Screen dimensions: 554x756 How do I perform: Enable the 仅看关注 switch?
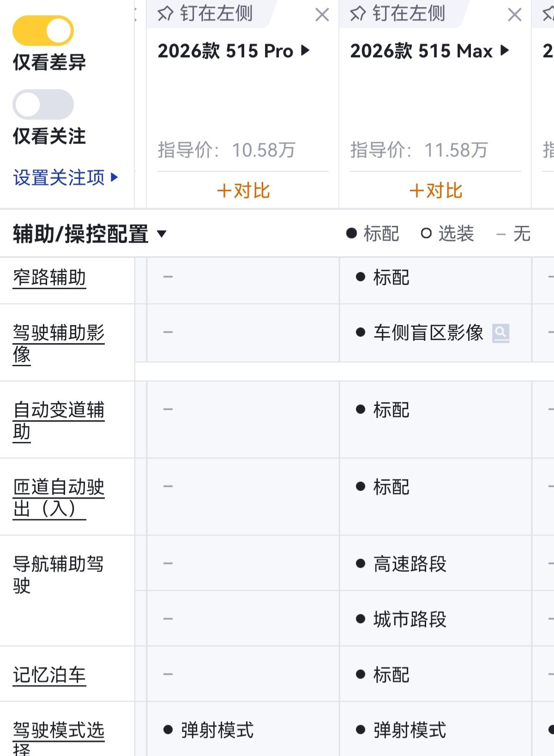point(43,104)
